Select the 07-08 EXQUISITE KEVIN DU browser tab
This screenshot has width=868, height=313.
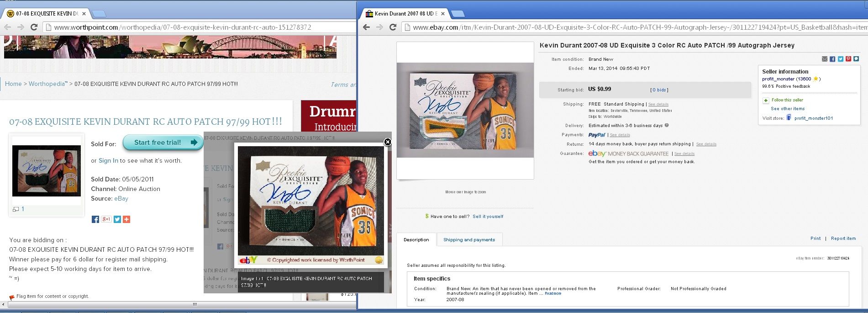pyautogui.click(x=46, y=14)
